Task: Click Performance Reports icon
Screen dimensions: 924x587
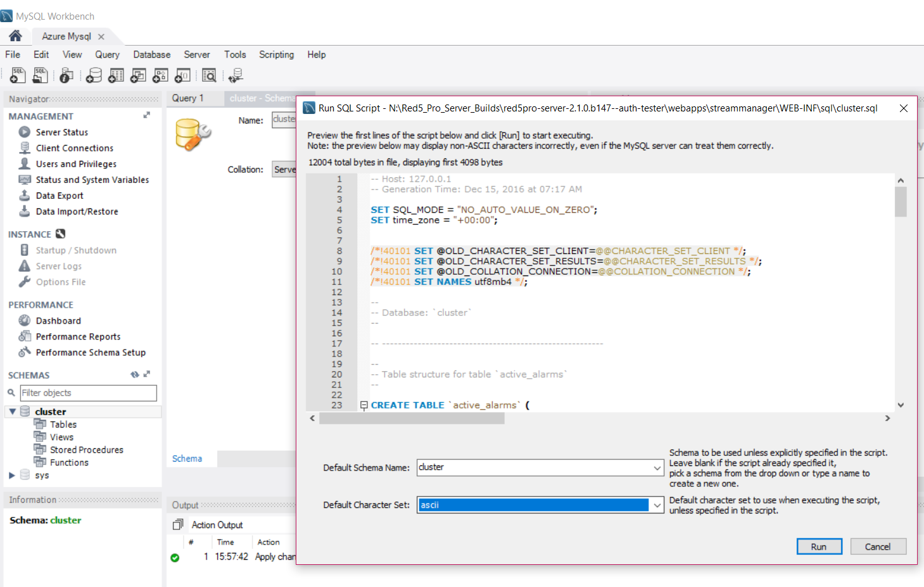Action: [25, 336]
